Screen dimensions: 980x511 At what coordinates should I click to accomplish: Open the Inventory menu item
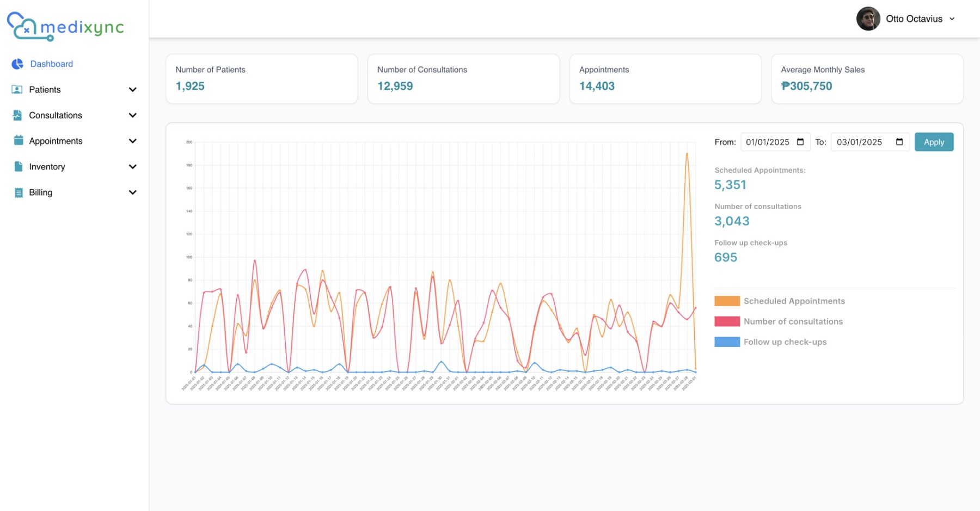47,167
